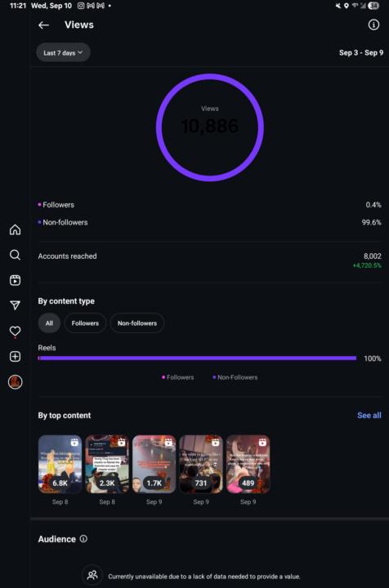Tap See all top content link
The width and height of the screenshot is (389, 588).
[x=369, y=415]
